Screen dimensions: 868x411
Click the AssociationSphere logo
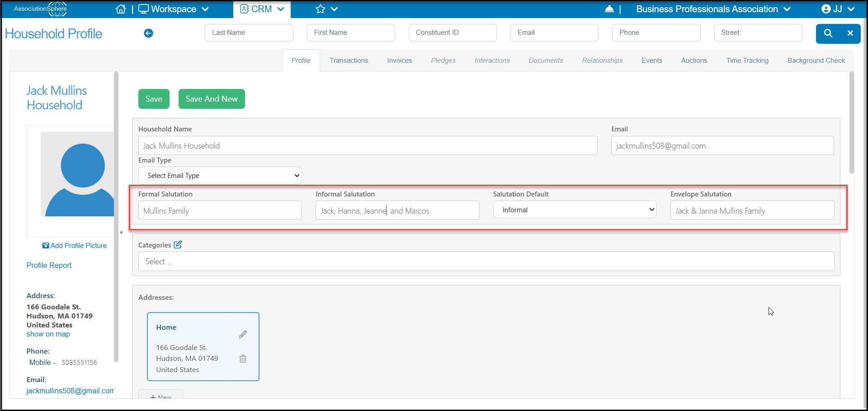pyautogui.click(x=41, y=9)
